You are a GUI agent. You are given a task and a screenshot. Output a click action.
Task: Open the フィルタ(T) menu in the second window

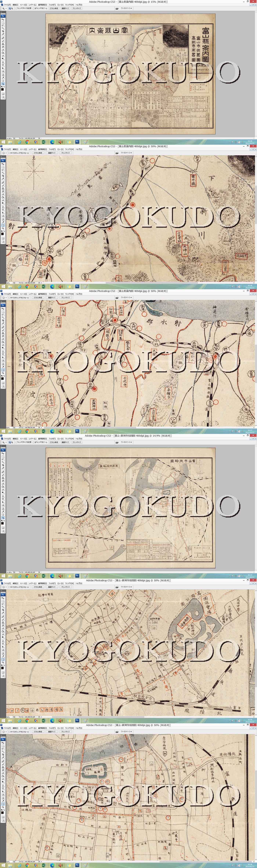[x=52, y=149]
